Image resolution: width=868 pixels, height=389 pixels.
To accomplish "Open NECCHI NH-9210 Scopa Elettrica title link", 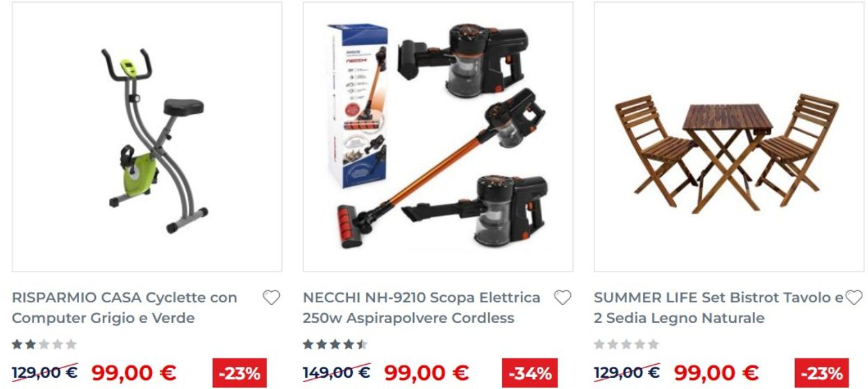I will [422, 308].
